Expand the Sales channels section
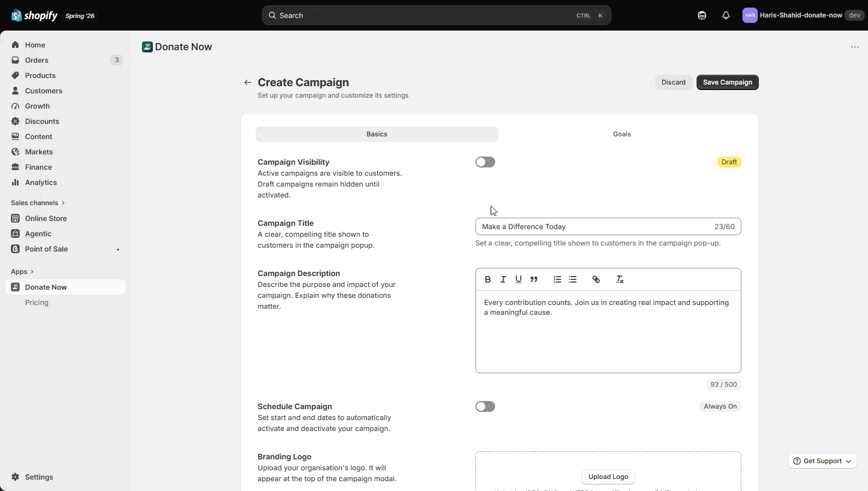 coord(38,203)
